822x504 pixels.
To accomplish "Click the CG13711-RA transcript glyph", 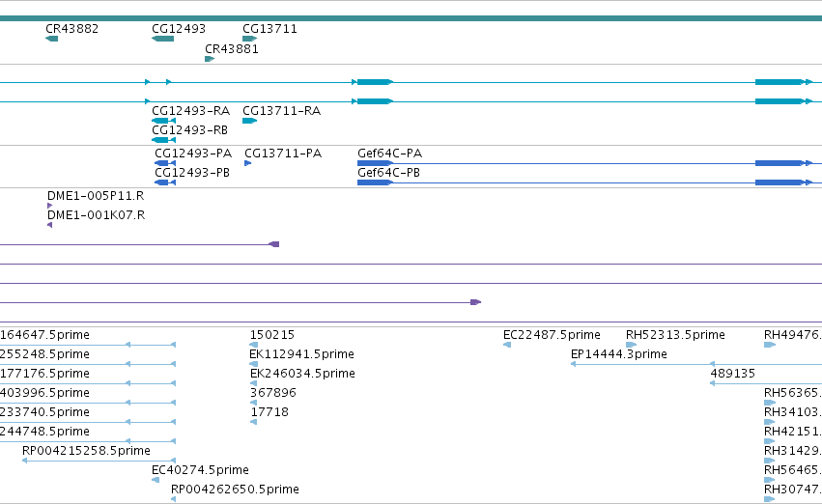I will point(249,121).
